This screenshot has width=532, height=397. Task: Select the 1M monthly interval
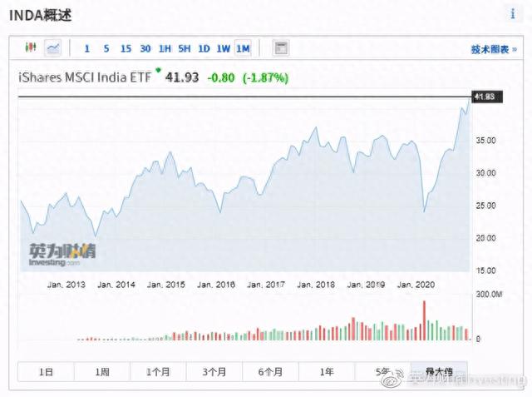coord(243,48)
